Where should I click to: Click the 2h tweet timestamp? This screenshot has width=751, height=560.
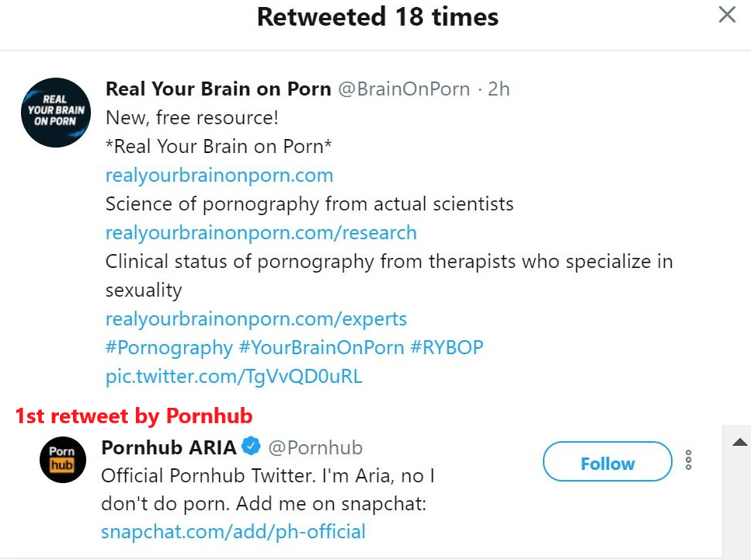(499, 89)
